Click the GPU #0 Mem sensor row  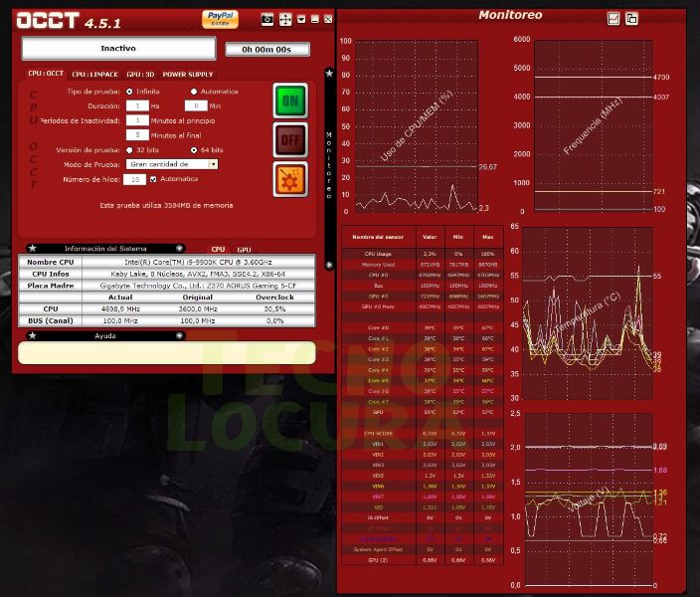point(423,307)
